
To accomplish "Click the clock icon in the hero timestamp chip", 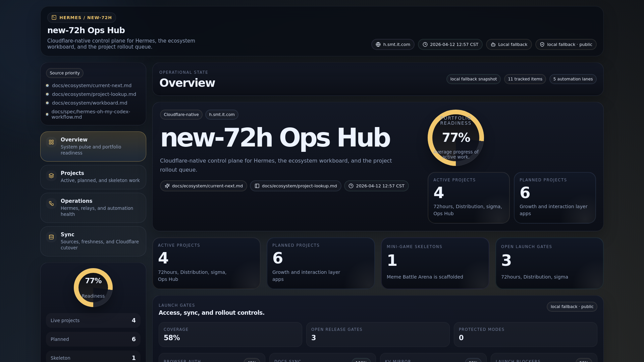I will [x=351, y=186].
